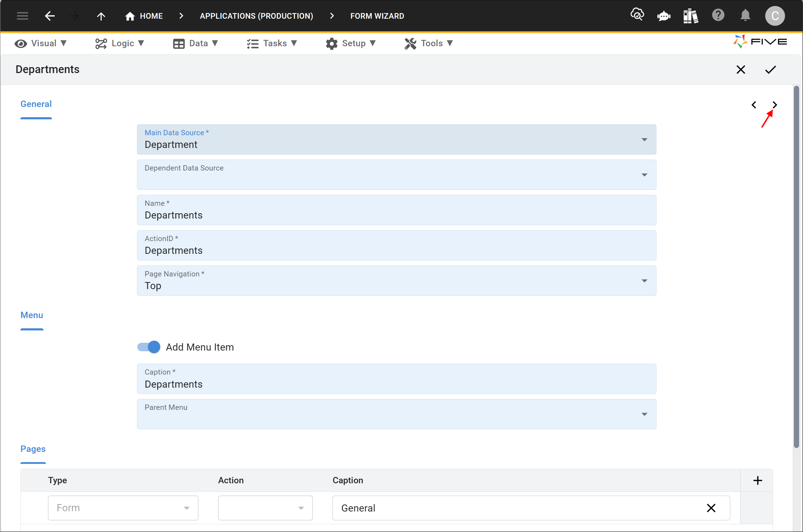The width and height of the screenshot is (803, 532).
Task: Click the vertical scrollbar
Action: click(x=796, y=267)
